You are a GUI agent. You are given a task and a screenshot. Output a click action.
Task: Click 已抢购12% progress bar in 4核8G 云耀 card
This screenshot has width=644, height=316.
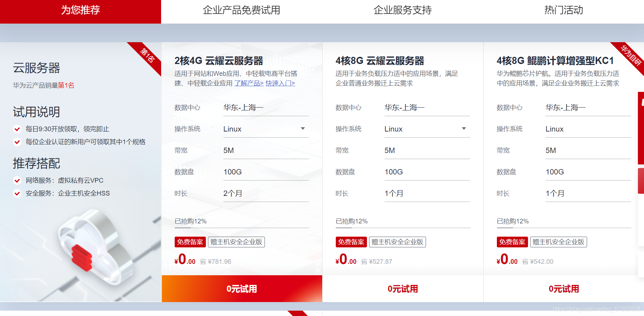click(x=403, y=228)
